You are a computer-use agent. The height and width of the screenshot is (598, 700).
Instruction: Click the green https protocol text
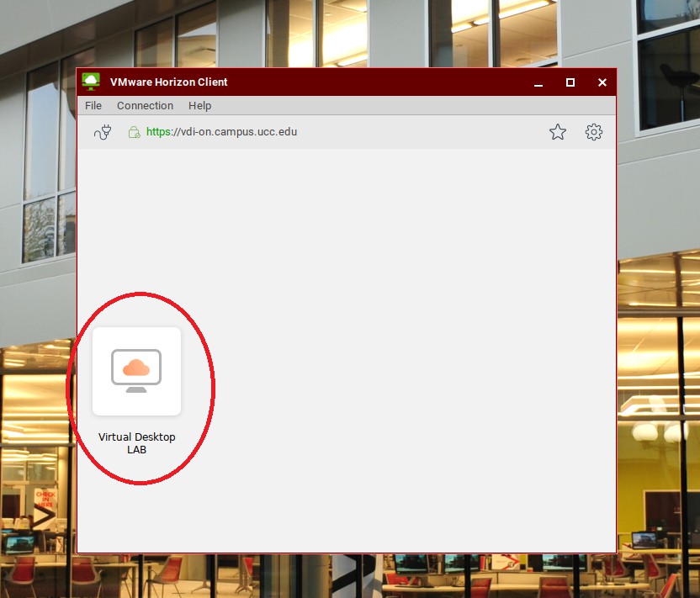158,132
